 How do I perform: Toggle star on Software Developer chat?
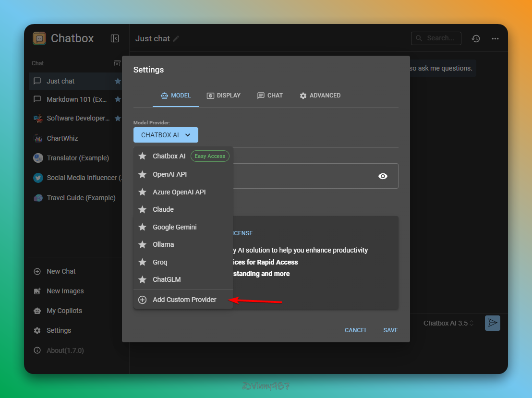click(118, 118)
